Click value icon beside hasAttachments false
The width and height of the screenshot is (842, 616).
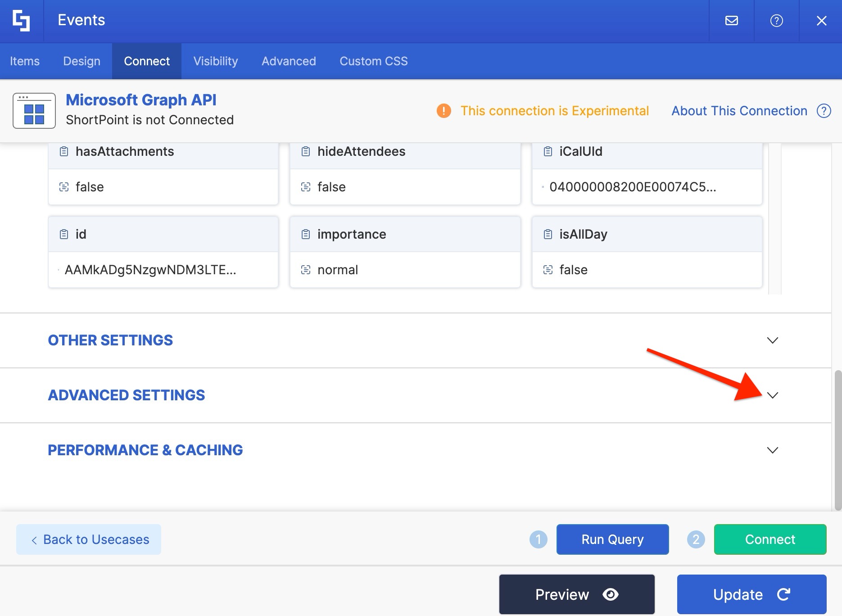point(64,187)
